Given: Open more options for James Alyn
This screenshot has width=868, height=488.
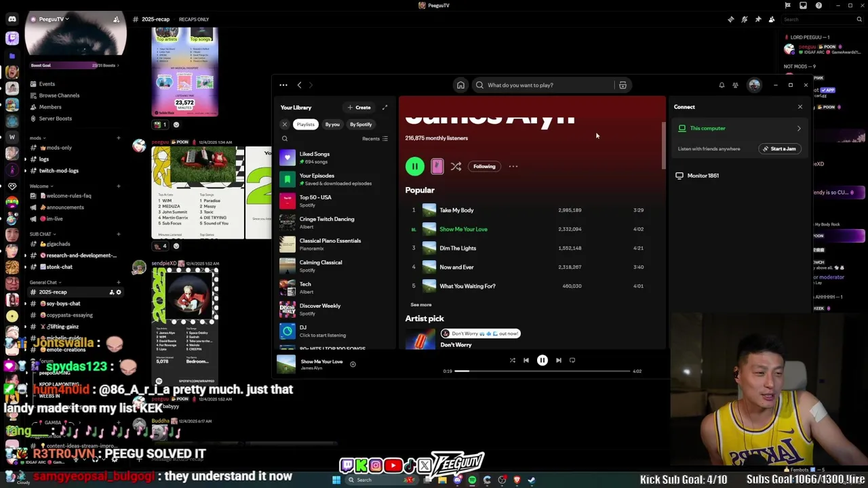Looking at the screenshot, I should pos(513,166).
